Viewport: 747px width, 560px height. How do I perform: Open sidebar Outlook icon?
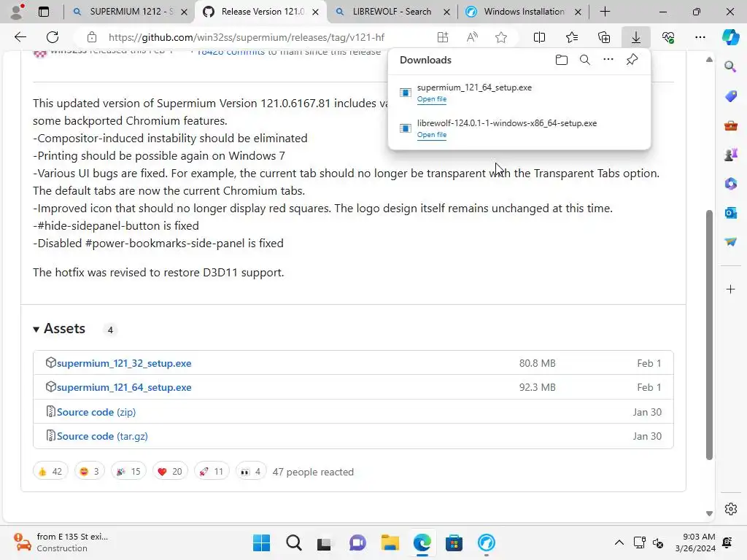pos(730,213)
